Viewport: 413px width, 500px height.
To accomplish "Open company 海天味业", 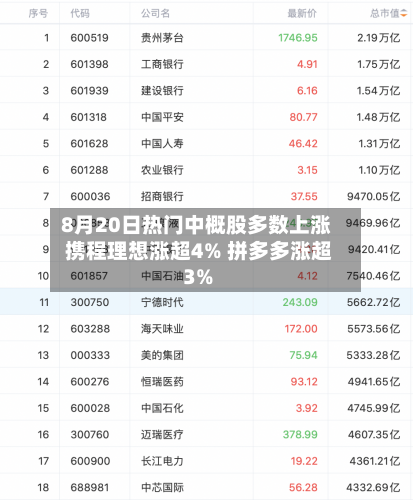I will pyautogui.click(x=162, y=329).
